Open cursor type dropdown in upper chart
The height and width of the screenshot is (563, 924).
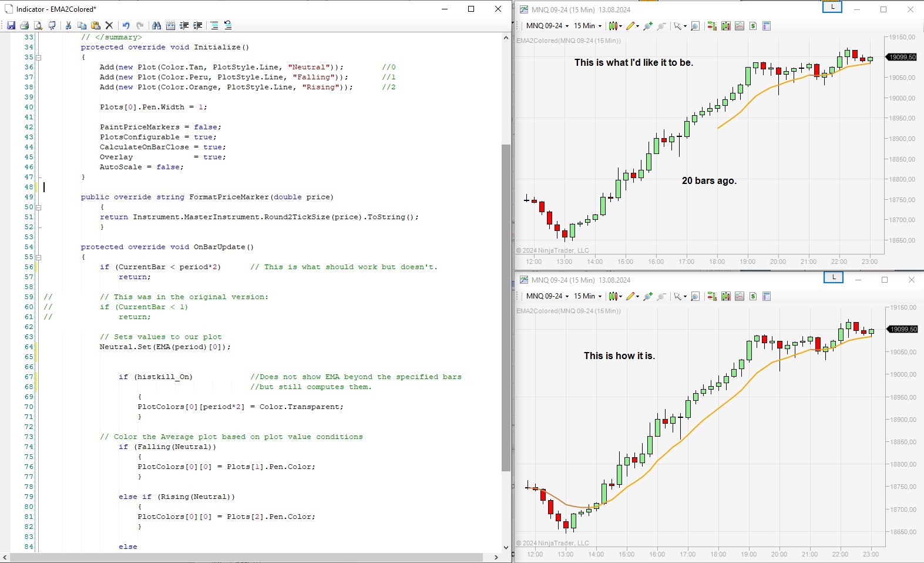(680, 26)
